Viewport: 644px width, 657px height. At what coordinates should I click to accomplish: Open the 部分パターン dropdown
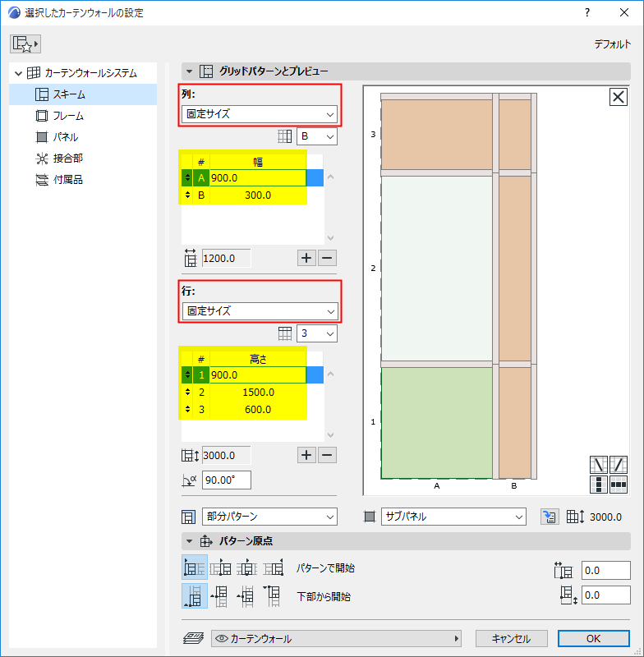click(269, 517)
